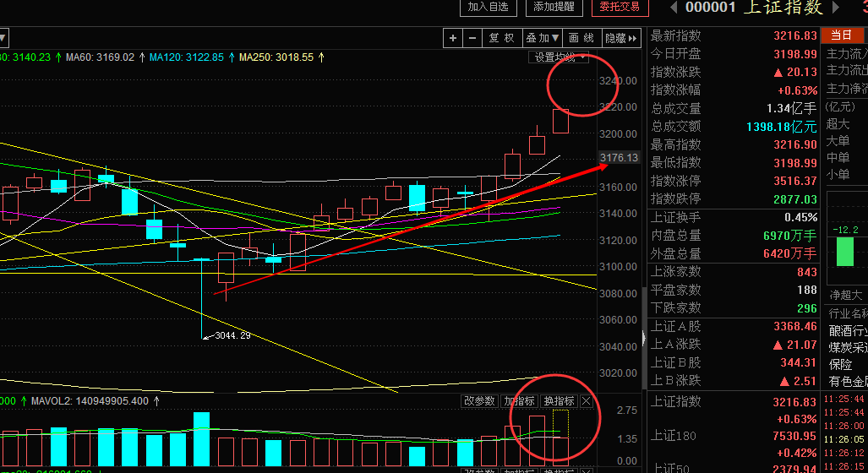Click 换指标 on volume indicator
This screenshot has width=868, height=473.
coord(560,401)
